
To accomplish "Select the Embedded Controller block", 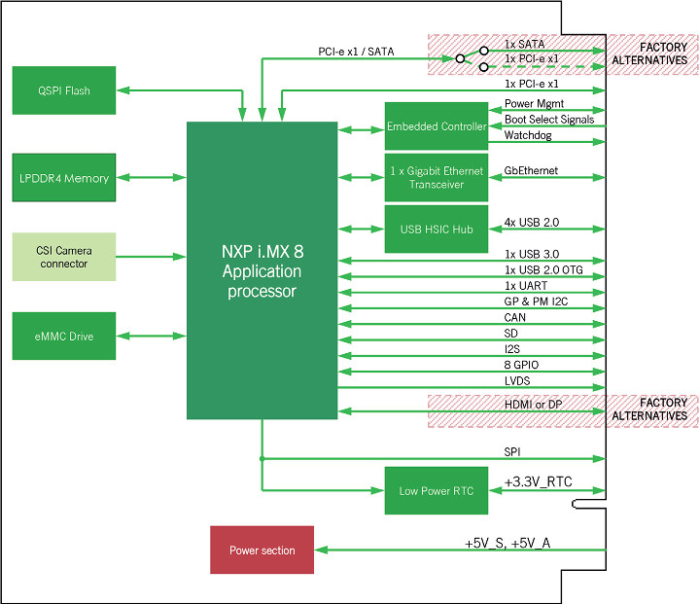I will click(x=436, y=126).
